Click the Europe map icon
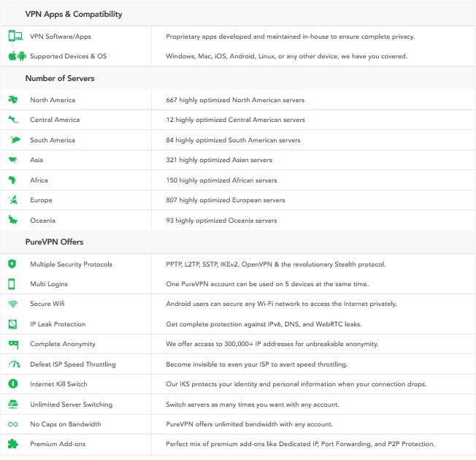Screen dimensions: 476x460 [13, 200]
